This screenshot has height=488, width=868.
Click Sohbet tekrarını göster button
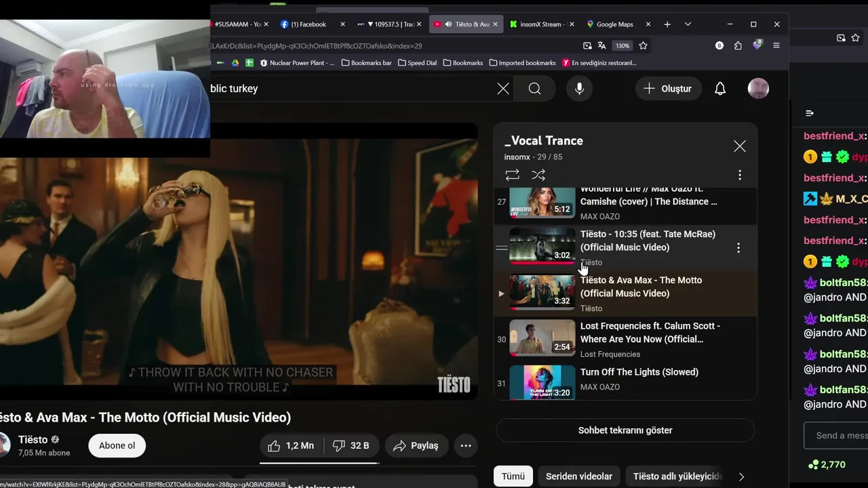(625, 430)
